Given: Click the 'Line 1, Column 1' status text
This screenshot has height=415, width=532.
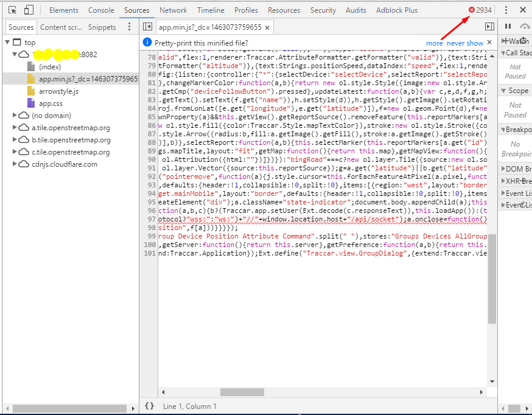Looking at the screenshot, I should tap(190, 406).
